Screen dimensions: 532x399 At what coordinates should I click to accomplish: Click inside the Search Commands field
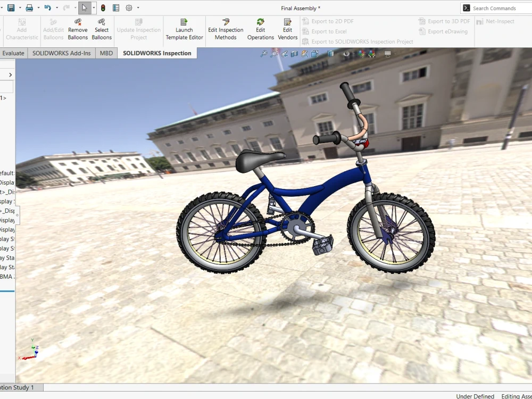pos(495,8)
